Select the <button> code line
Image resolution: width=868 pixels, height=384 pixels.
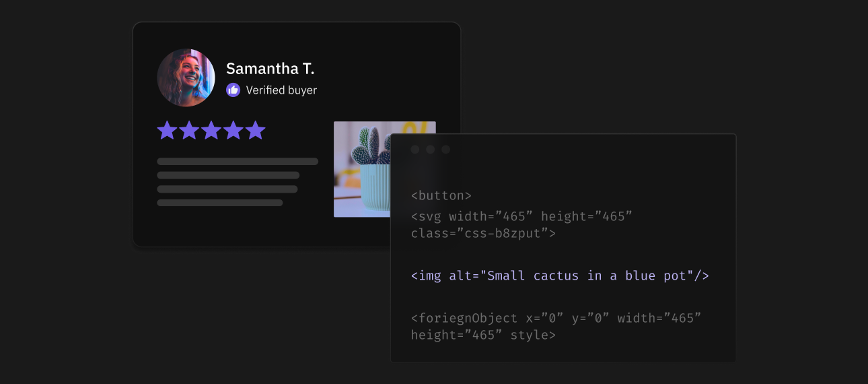coord(441,196)
